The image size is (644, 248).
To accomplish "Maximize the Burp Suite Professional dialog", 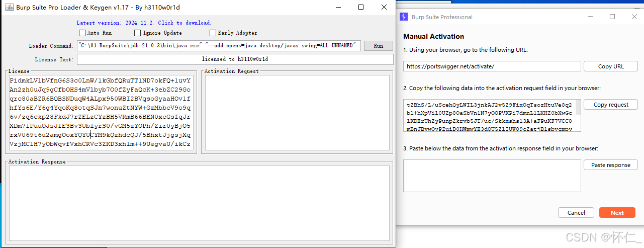I will [612, 17].
